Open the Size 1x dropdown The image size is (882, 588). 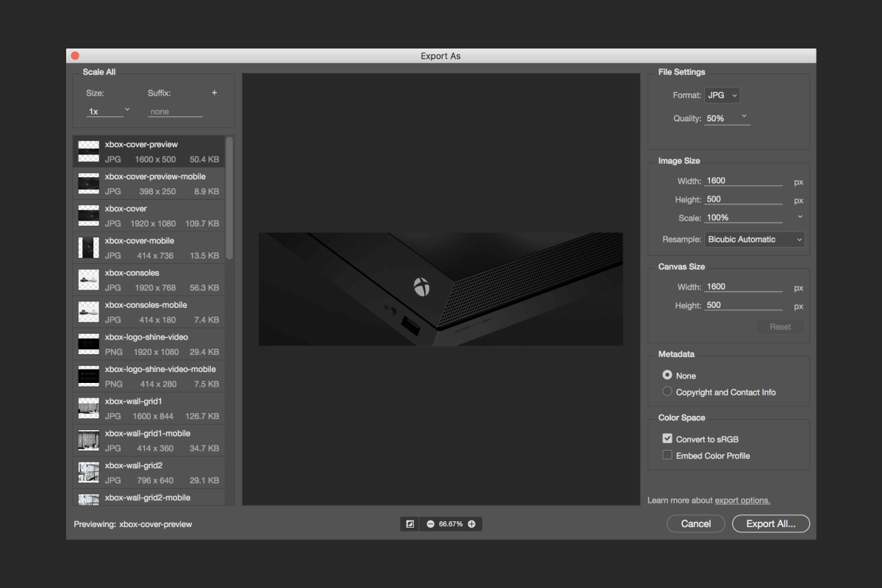tap(108, 111)
